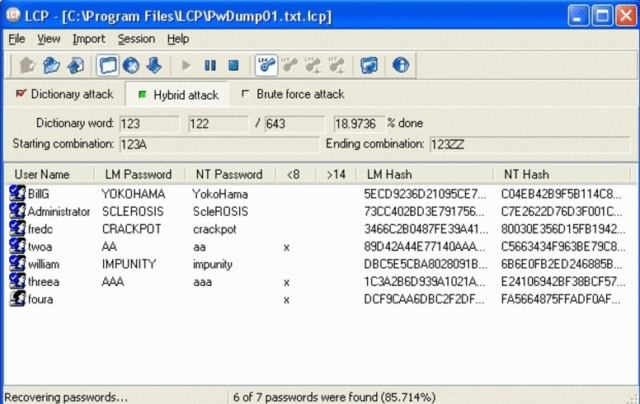The image size is (640, 404).
Task: Click NT password ScleROSIS
Action: tap(220, 211)
